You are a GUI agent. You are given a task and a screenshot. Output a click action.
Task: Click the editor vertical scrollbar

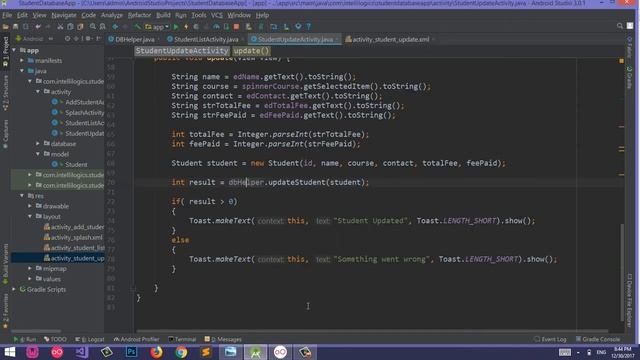coord(622,273)
